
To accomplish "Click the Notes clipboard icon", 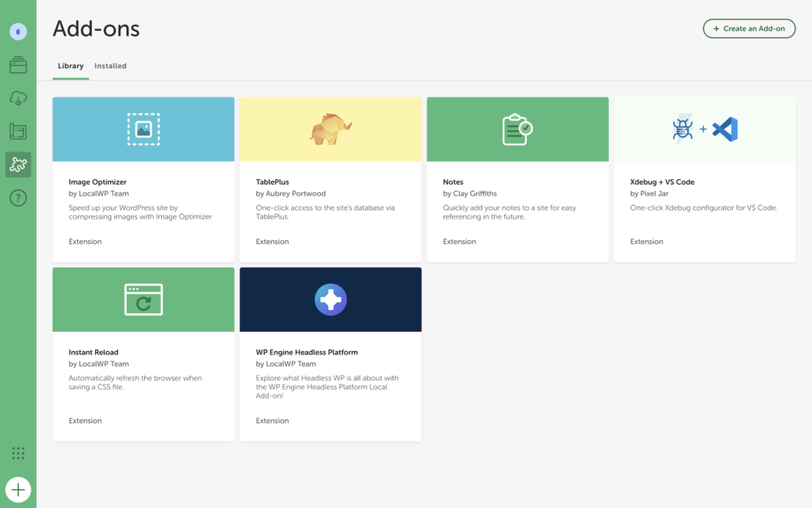I will click(x=517, y=129).
